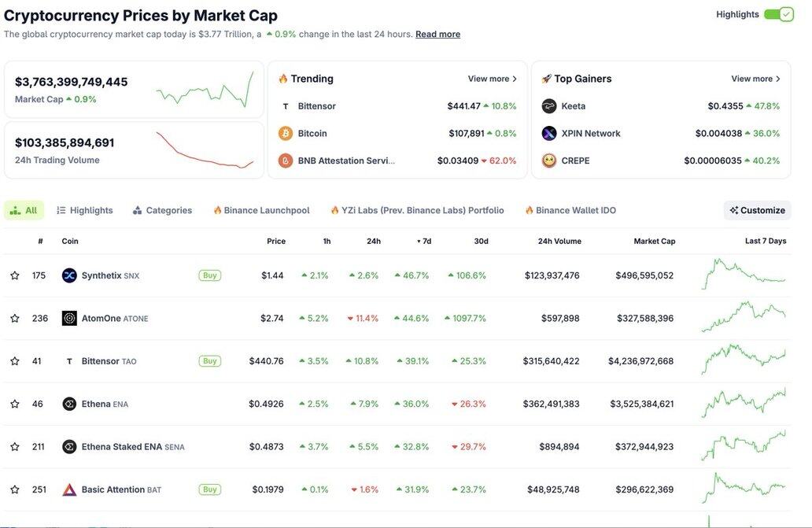Click the BNB Attestation Service coin icon
The image size is (812, 528).
286,161
